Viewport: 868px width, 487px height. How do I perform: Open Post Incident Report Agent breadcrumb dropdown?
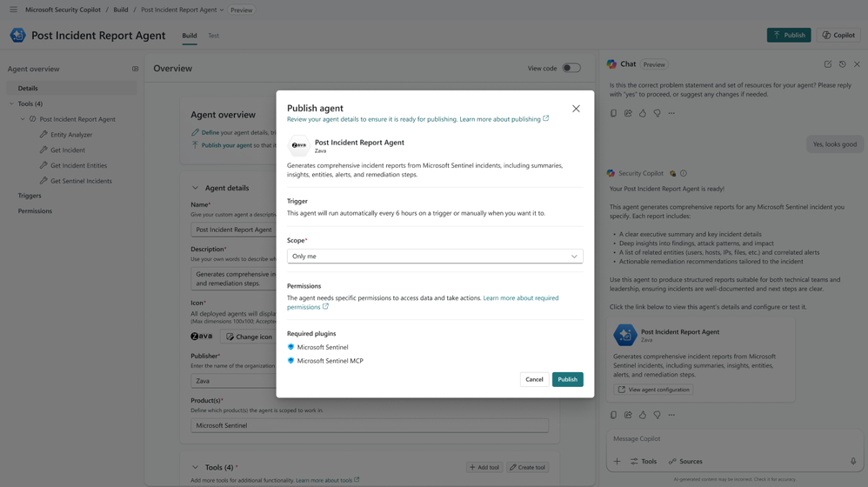point(182,10)
